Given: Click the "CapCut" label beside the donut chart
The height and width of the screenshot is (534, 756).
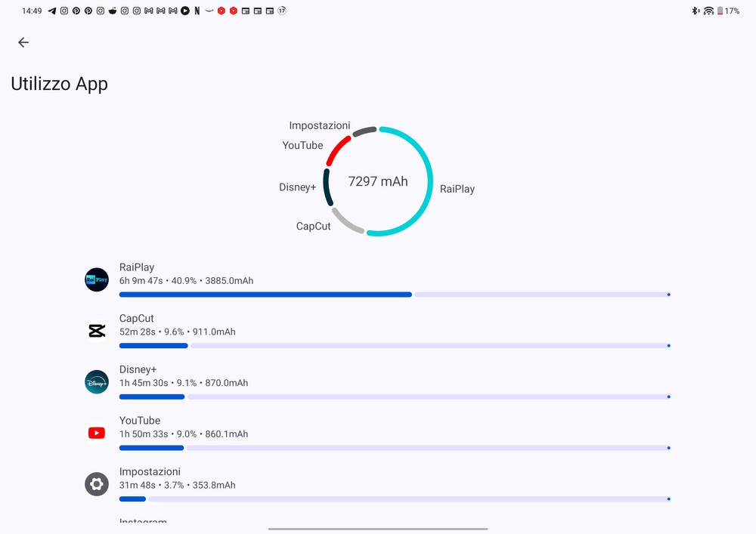Looking at the screenshot, I should coord(314,227).
